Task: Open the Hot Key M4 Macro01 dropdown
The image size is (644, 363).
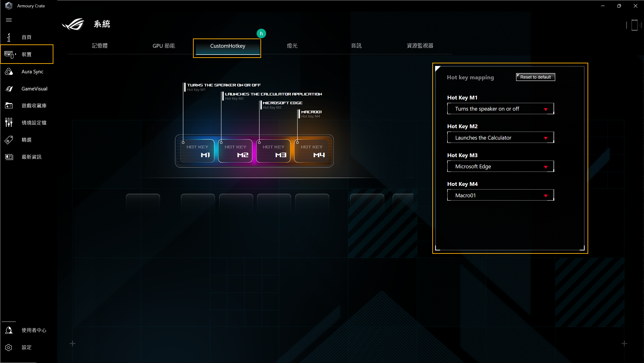Action: (x=500, y=195)
